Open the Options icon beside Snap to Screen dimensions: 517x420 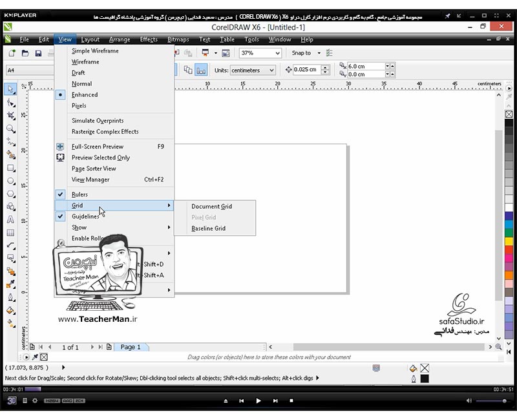coord(329,53)
